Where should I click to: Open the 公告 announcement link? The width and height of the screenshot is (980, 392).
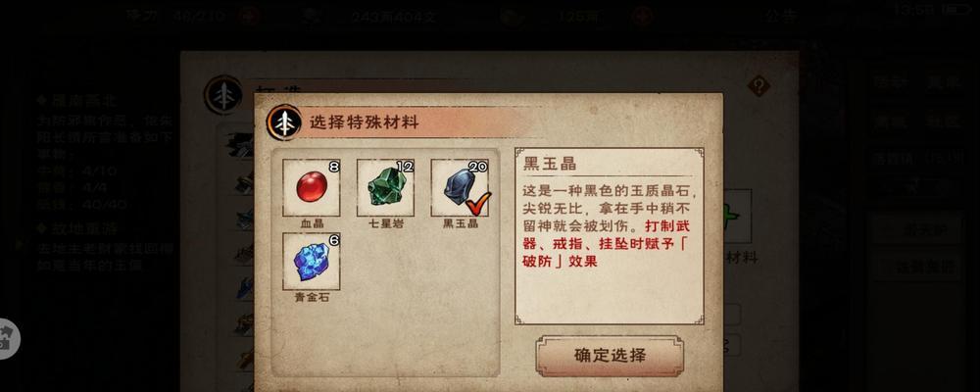point(782,16)
